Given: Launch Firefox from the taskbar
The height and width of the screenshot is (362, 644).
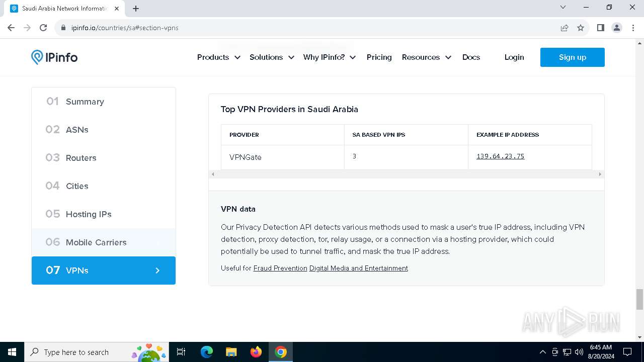Looking at the screenshot, I should coord(256,352).
